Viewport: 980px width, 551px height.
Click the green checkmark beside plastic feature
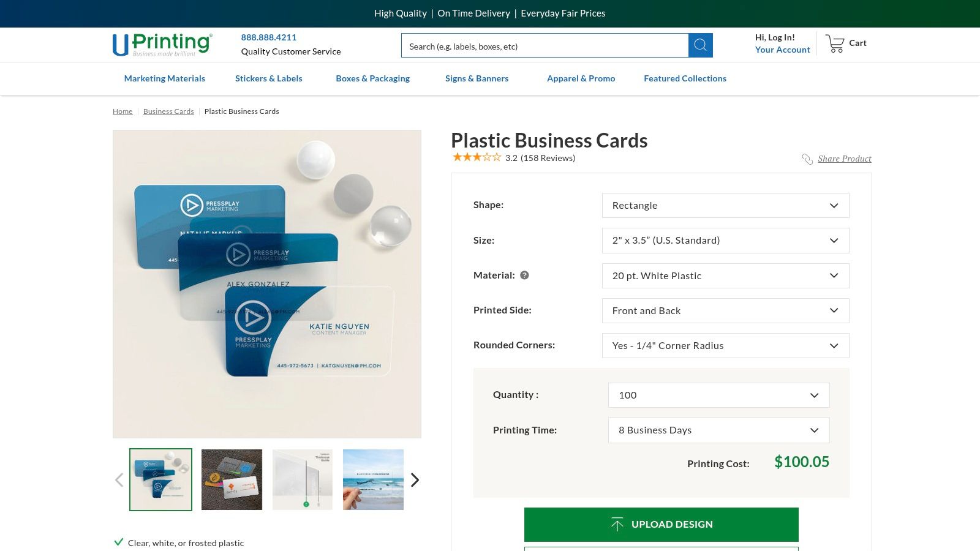pos(119,542)
